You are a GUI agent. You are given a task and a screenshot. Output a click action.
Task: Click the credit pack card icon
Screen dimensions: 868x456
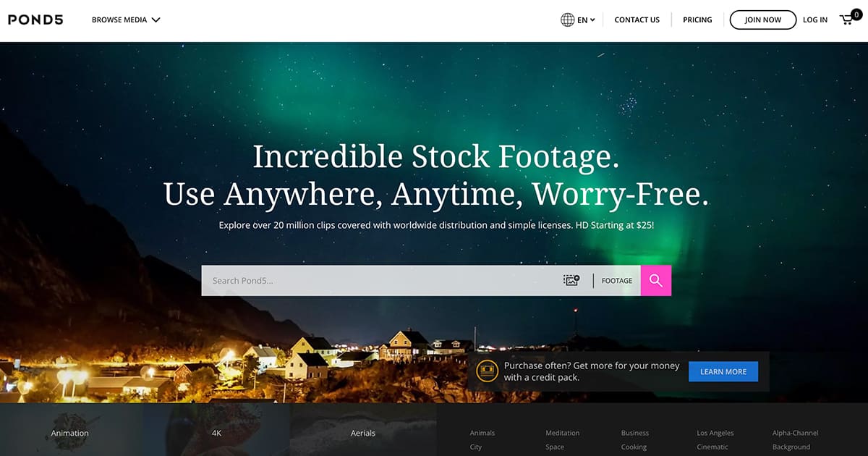pos(487,371)
